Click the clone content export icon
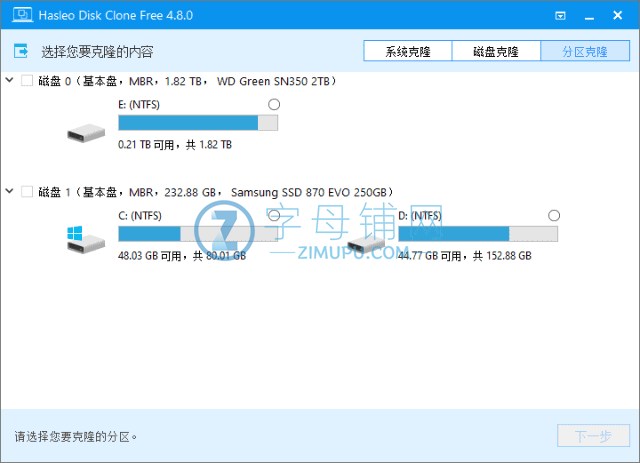 click(21, 51)
